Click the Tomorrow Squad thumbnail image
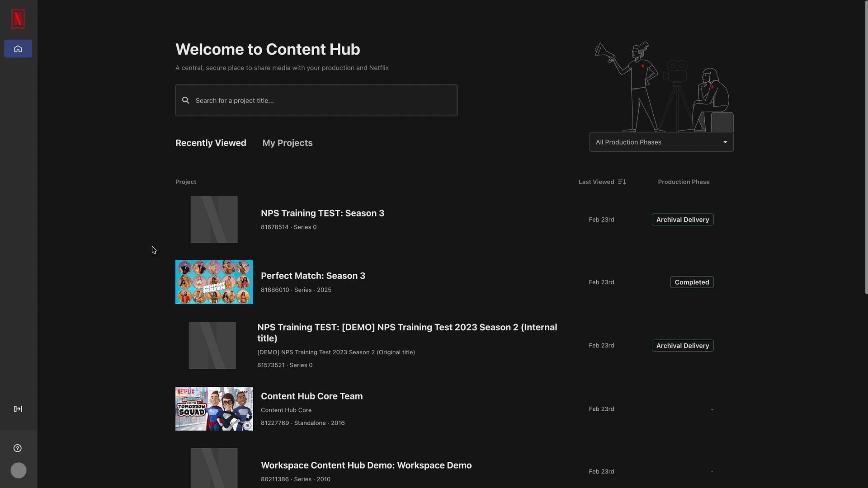Image resolution: width=868 pixels, height=488 pixels. 214,409
